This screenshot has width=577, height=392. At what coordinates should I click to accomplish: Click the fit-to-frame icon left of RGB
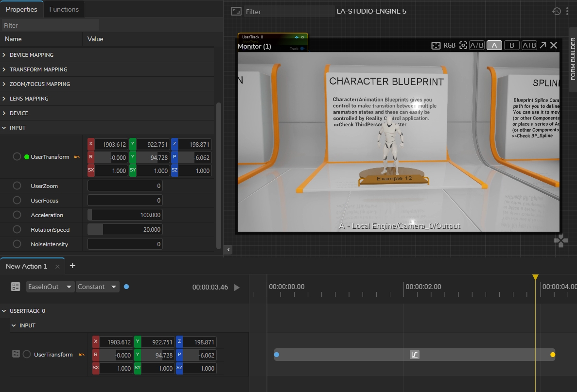point(436,45)
